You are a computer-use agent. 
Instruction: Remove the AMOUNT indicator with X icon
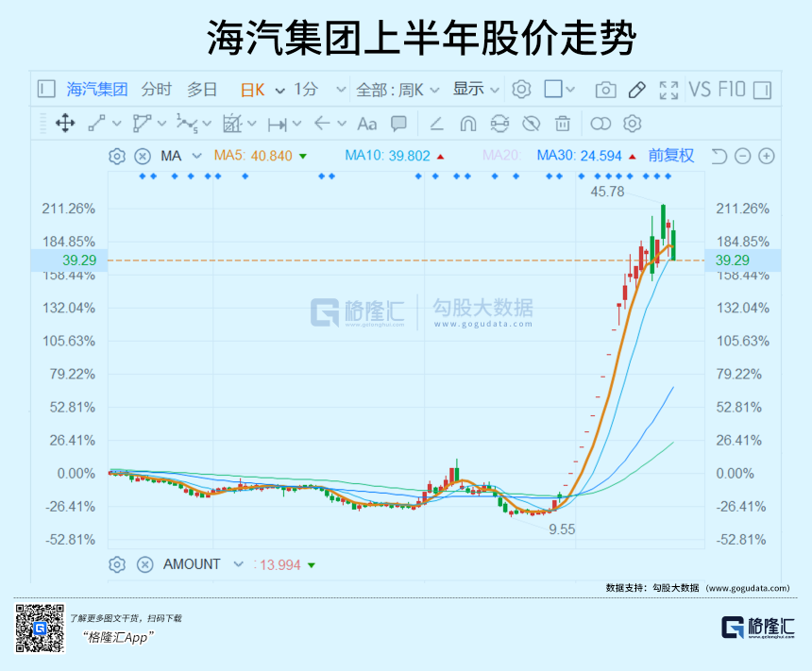144,564
